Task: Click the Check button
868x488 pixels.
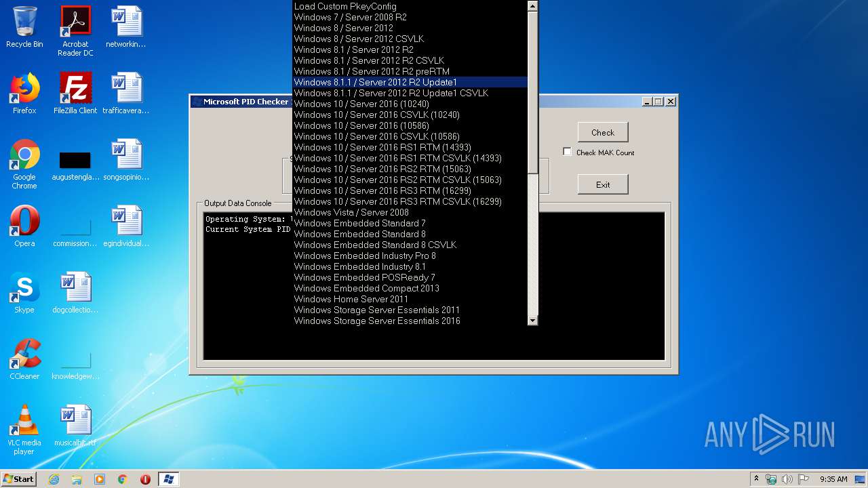Action: pos(603,132)
